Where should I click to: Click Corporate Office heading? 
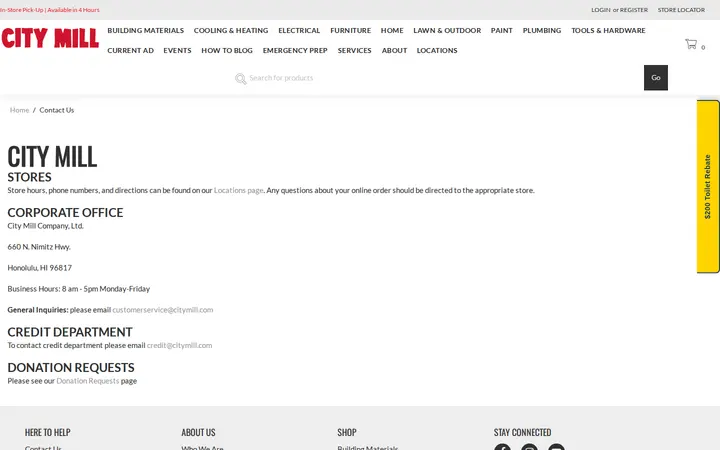(65, 213)
